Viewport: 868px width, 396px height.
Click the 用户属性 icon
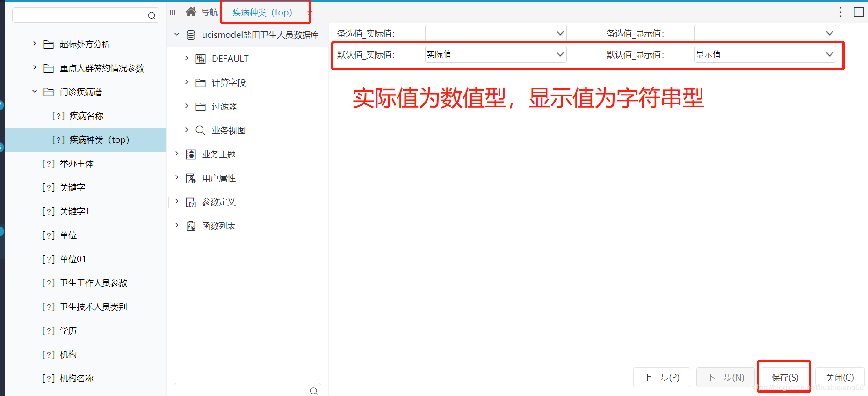click(191, 178)
